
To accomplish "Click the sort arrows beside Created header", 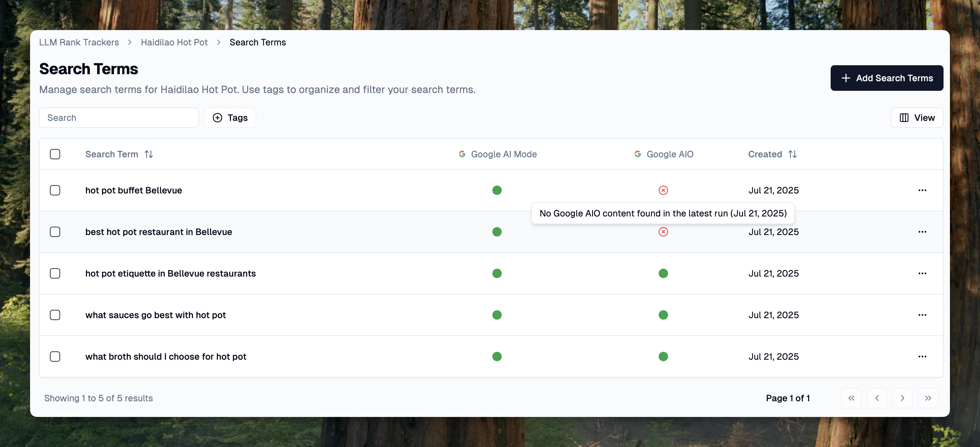I will pos(793,154).
